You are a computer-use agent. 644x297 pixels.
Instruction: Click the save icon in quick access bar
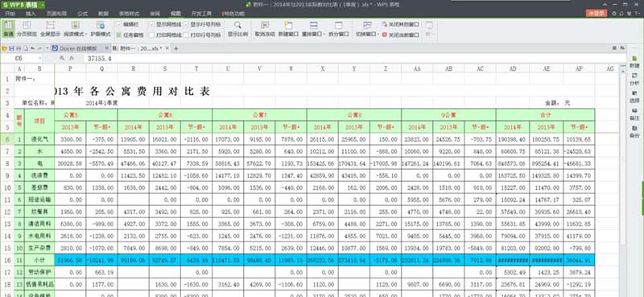coord(11,48)
